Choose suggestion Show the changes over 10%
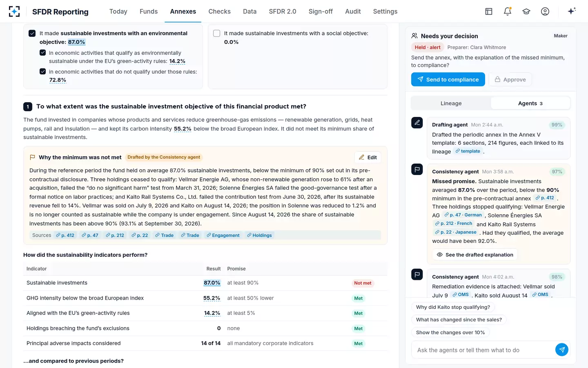The height and width of the screenshot is (368, 588). (450, 332)
